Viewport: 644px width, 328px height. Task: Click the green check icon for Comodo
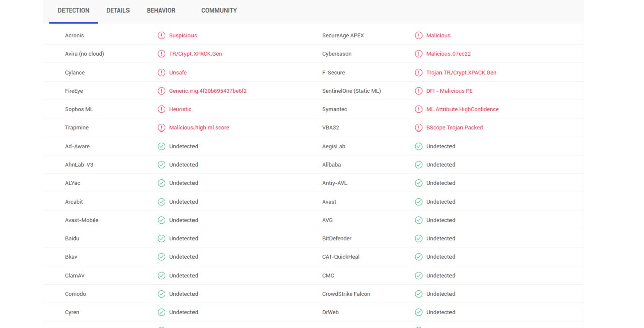[x=161, y=294]
